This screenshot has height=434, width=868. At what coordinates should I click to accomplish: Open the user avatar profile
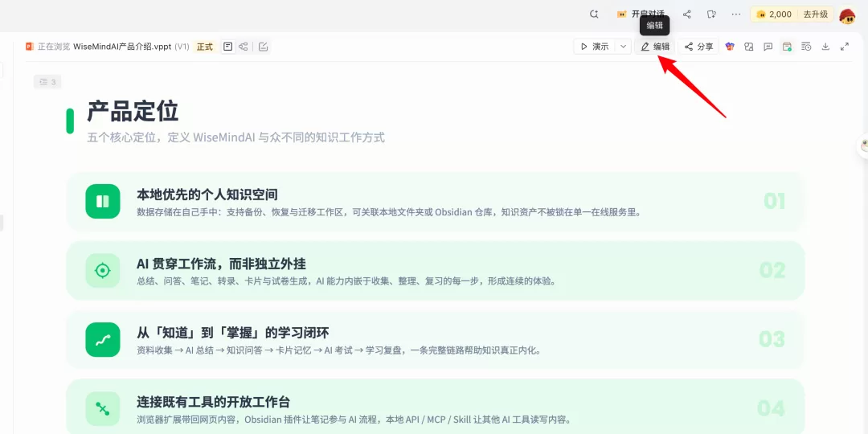tap(847, 15)
